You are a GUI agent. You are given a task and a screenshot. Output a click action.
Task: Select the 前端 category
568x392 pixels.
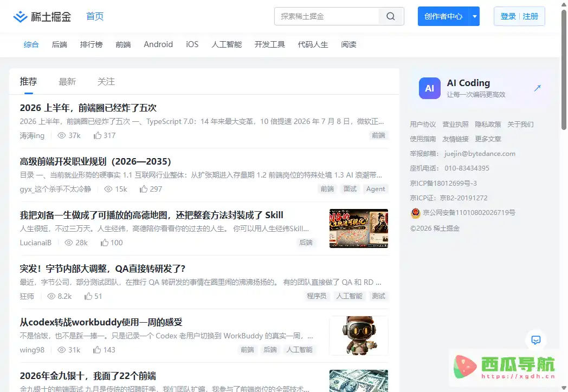point(123,44)
